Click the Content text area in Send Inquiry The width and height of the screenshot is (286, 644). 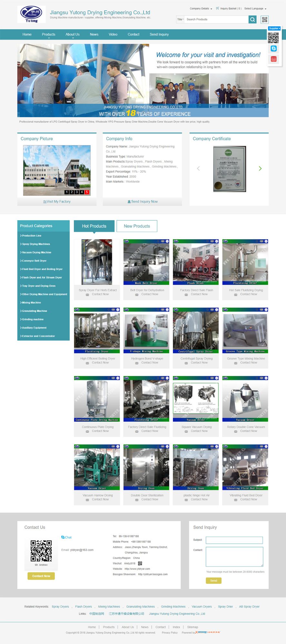point(234,556)
